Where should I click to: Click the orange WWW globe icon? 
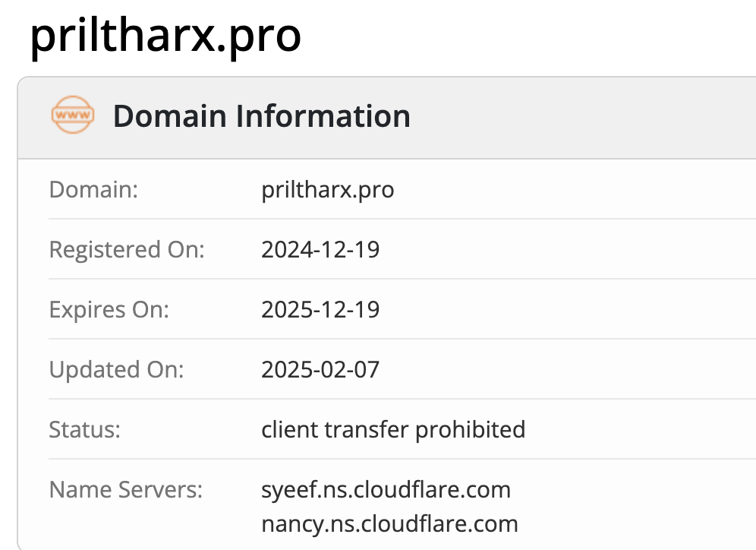pos(73,116)
